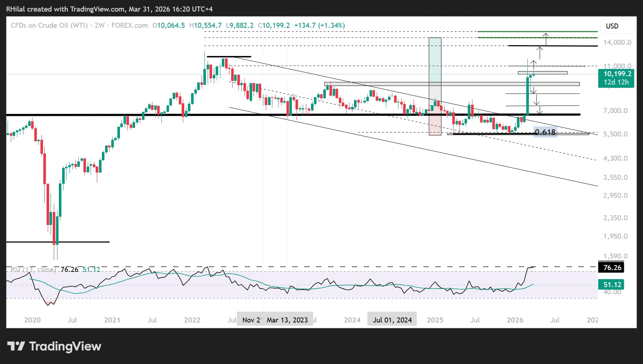Open the RSI (13, close) indicator legend
The height and width of the screenshot is (364, 643).
33,269
